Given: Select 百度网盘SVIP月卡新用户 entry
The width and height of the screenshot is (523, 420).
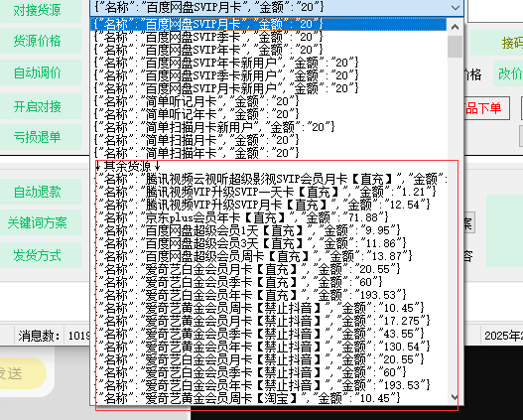Looking at the screenshot, I should (269, 88).
